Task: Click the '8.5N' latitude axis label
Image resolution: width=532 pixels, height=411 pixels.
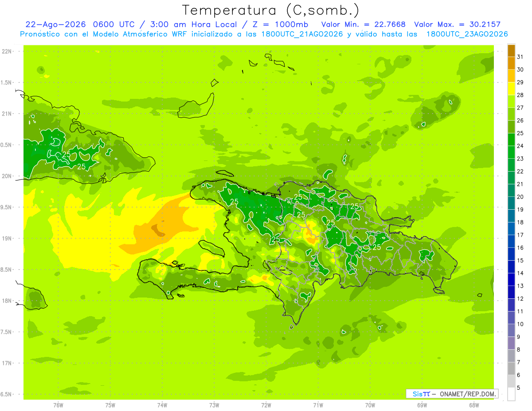Action: coord(7,270)
